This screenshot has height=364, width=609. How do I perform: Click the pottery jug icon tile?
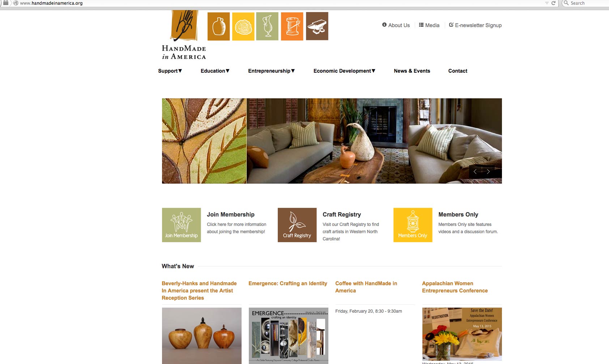pos(218,26)
